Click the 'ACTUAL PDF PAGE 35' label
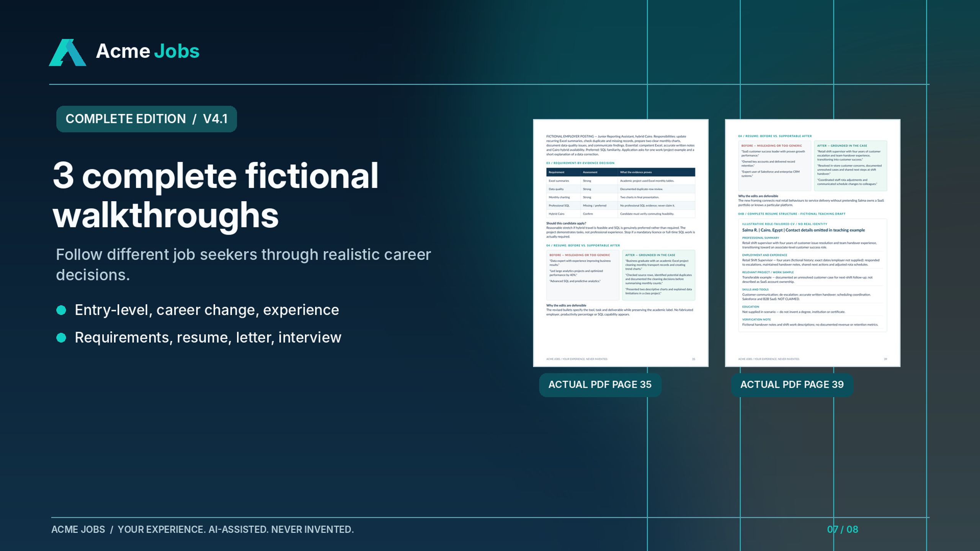The width and height of the screenshot is (980, 551). (x=600, y=385)
